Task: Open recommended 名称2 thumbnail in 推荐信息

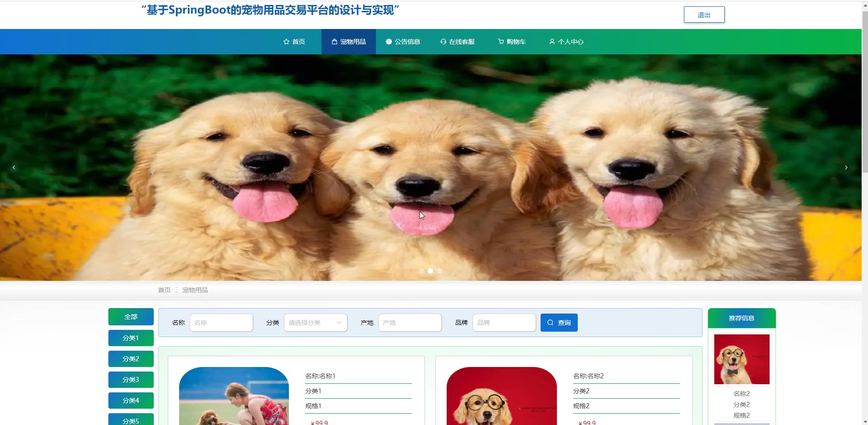Action: (x=742, y=359)
